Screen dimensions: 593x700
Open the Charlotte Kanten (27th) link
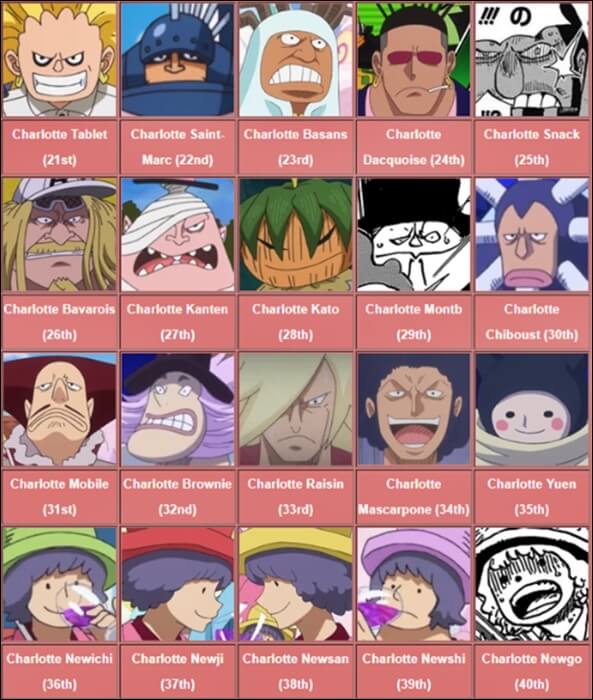coord(177,322)
